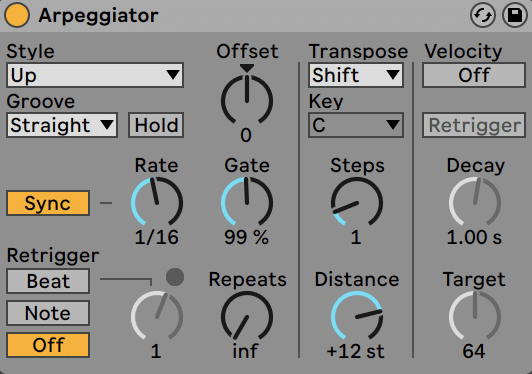Select Off retrigger mode

pos(48,345)
